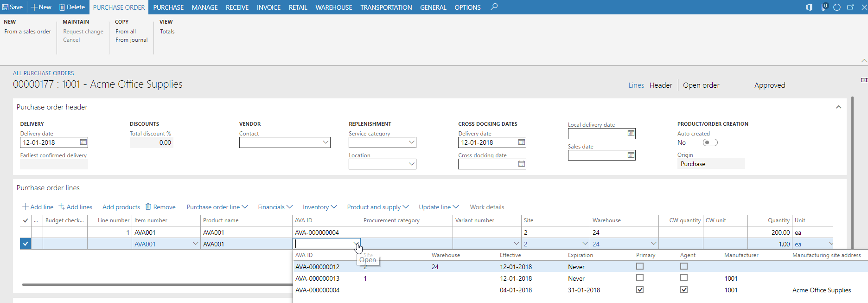The width and height of the screenshot is (868, 303).
Task: Switch to the PURCHASE ORDER tab
Action: [119, 7]
